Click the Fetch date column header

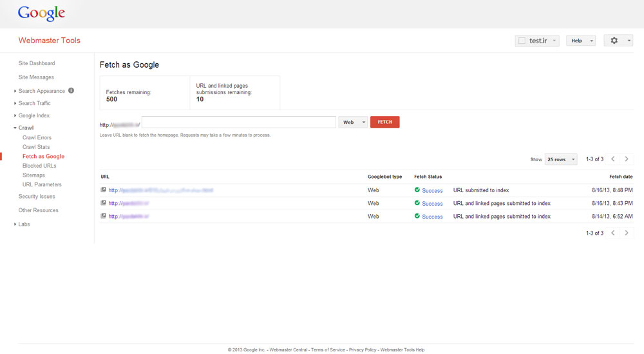coord(621,177)
